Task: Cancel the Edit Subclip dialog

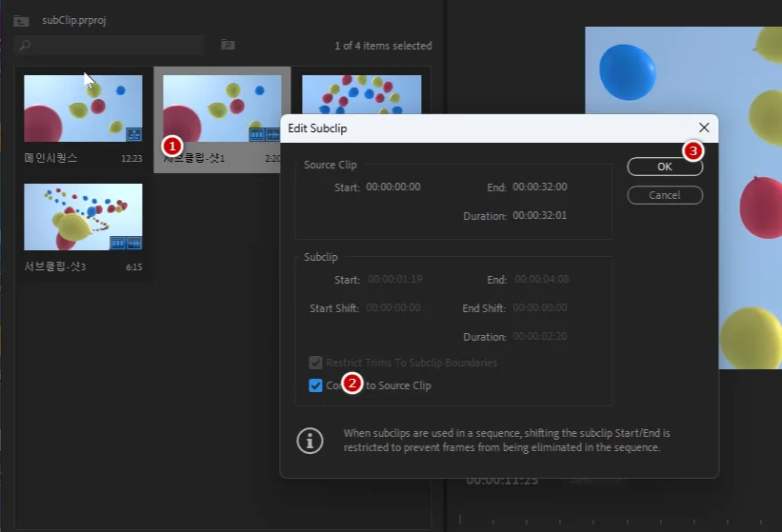Action: (x=665, y=195)
